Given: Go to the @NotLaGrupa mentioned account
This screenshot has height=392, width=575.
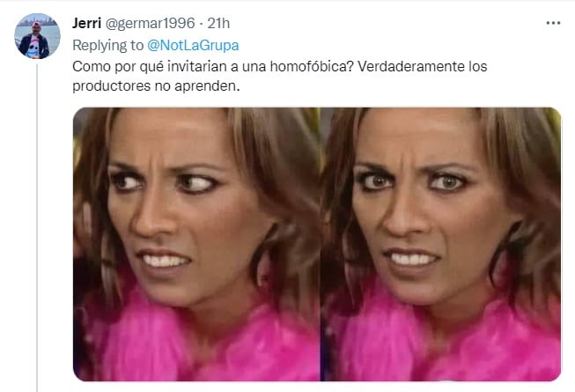Looking at the screenshot, I should 193,45.
